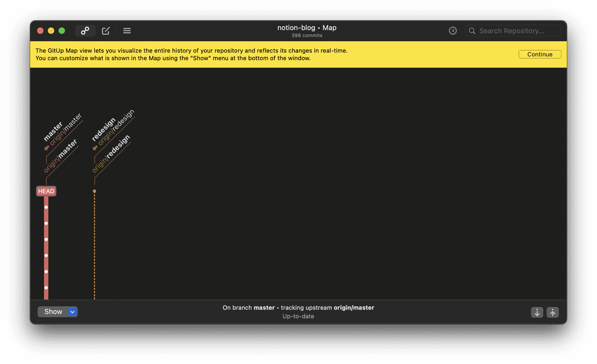Image resolution: width=597 pixels, height=364 pixels.
Task: Open the Commit view icon
Action: [x=106, y=31]
